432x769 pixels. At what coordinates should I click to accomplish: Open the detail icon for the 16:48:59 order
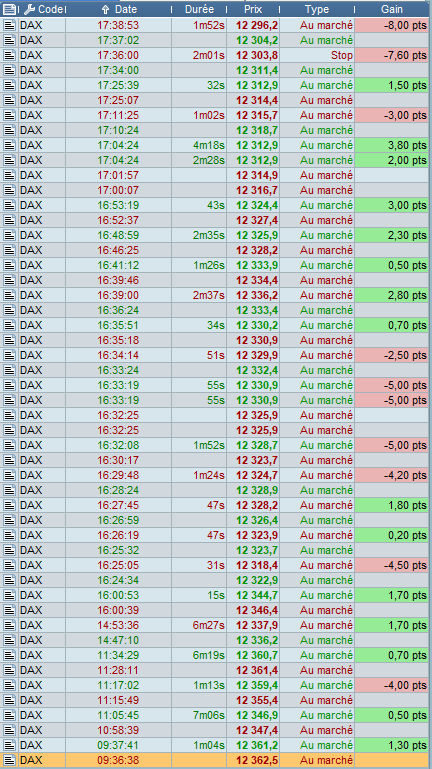click(x=9, y=235)
